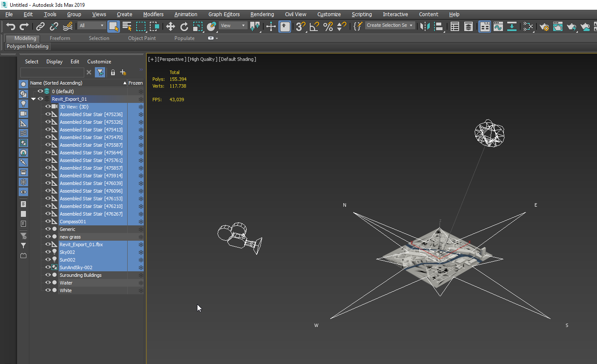The image size is (597, 364).
Task: Click the Polygon Modeling button
Action: [28, 46]
